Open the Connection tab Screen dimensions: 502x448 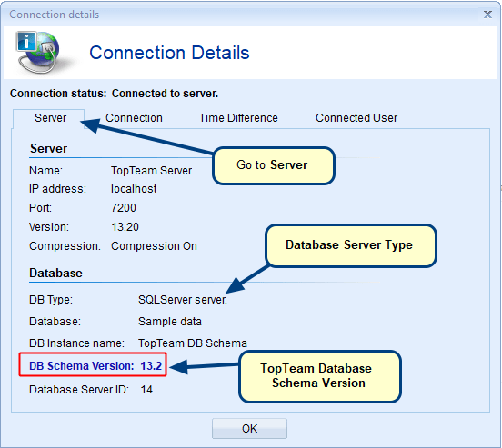[x=134, y=118]
